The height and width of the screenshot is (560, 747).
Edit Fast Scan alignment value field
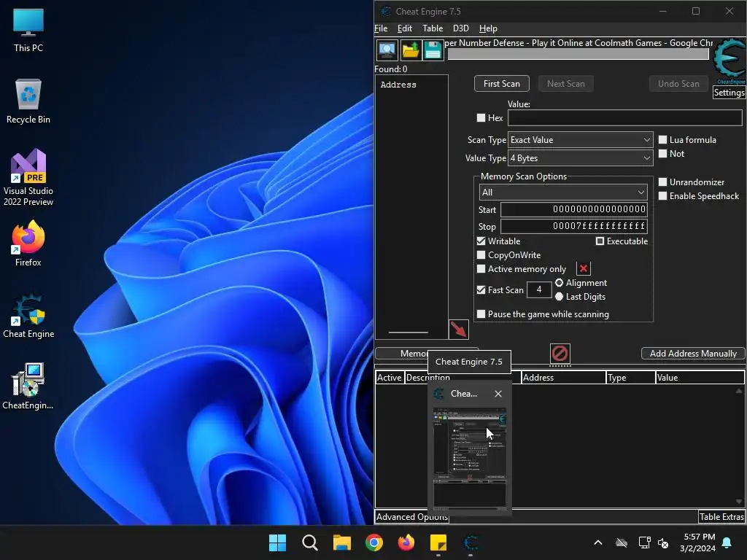[539, 289]
